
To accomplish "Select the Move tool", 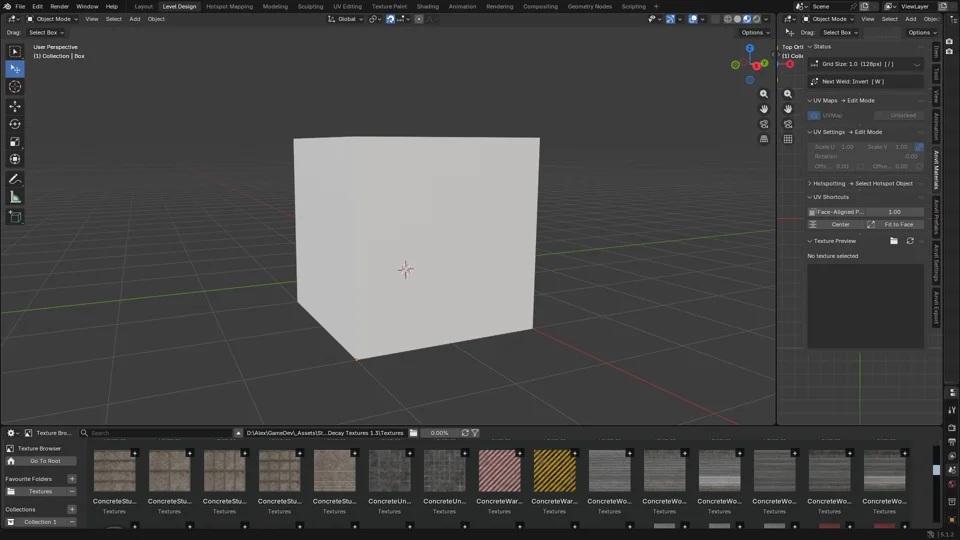I will [x=15, y=106].
